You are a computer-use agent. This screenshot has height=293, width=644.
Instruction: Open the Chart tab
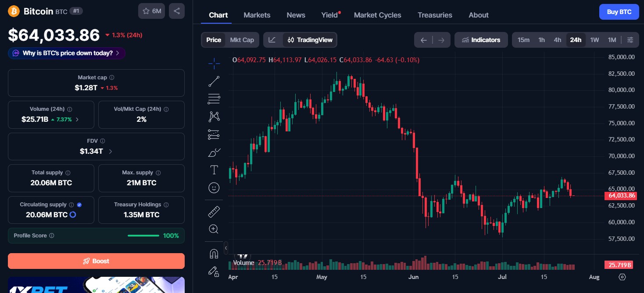(x=218, y=15)
